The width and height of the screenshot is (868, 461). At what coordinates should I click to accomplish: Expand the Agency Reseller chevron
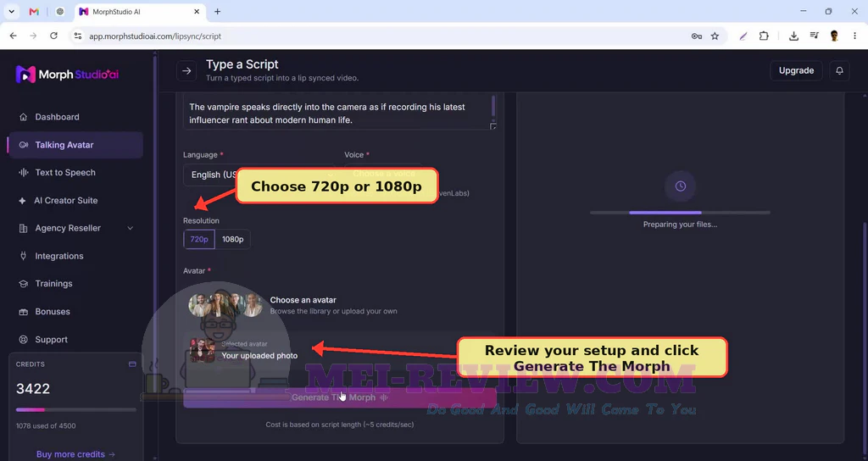130,228
